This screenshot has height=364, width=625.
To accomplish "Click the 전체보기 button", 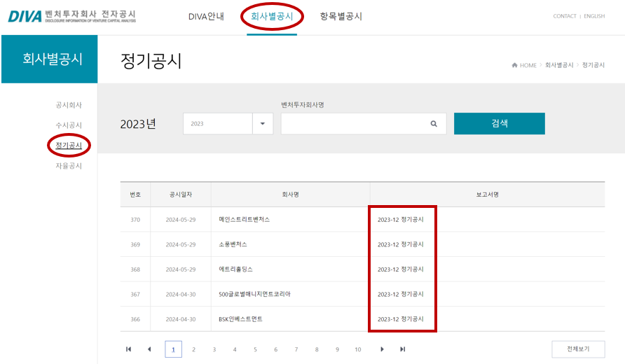I will click(578, 349).
